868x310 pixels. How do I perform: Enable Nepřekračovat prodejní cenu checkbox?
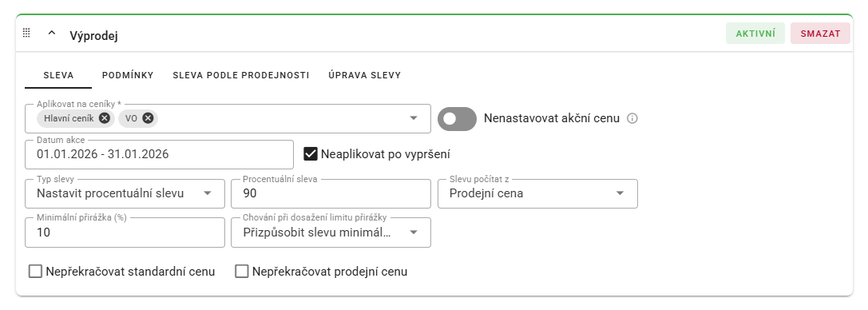pos(241,272)
